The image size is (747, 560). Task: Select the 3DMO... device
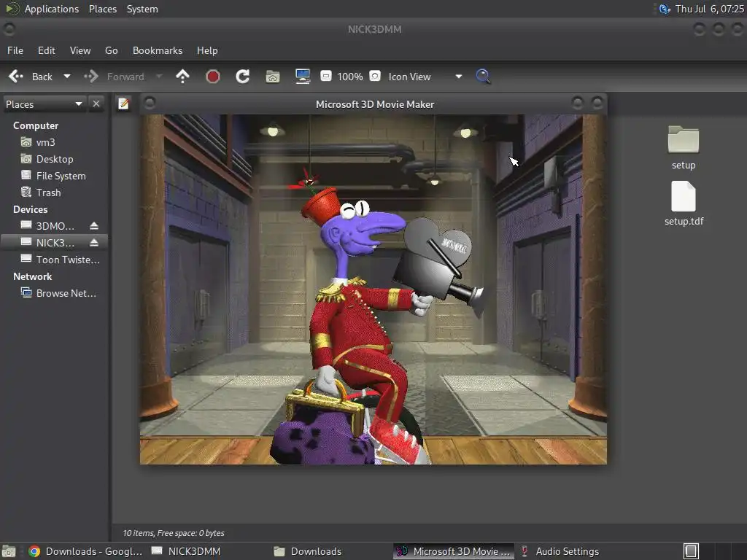coord(47,226)
